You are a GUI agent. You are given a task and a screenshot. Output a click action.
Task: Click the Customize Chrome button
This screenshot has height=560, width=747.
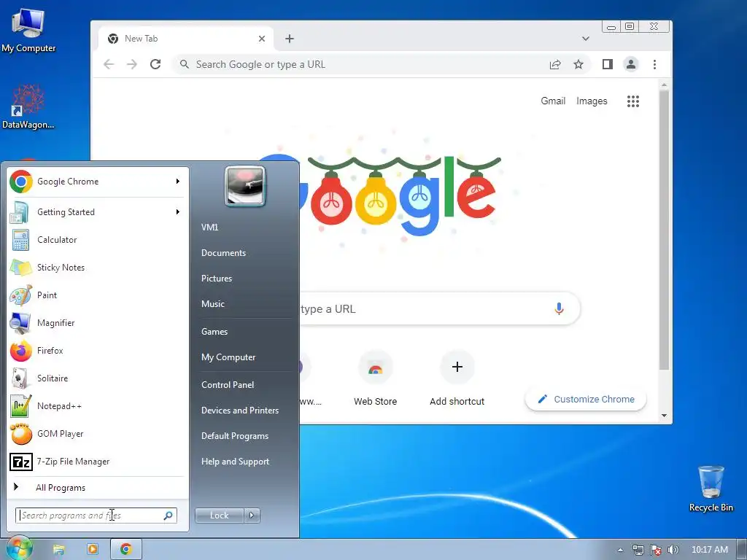(x=586, y=399)
